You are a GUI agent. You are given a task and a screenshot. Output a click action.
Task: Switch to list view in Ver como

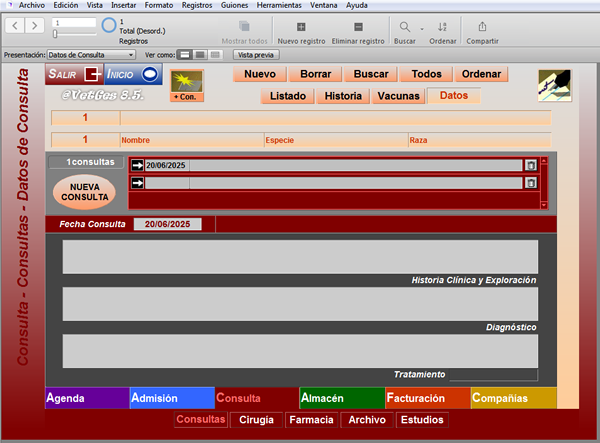point(200,55)
